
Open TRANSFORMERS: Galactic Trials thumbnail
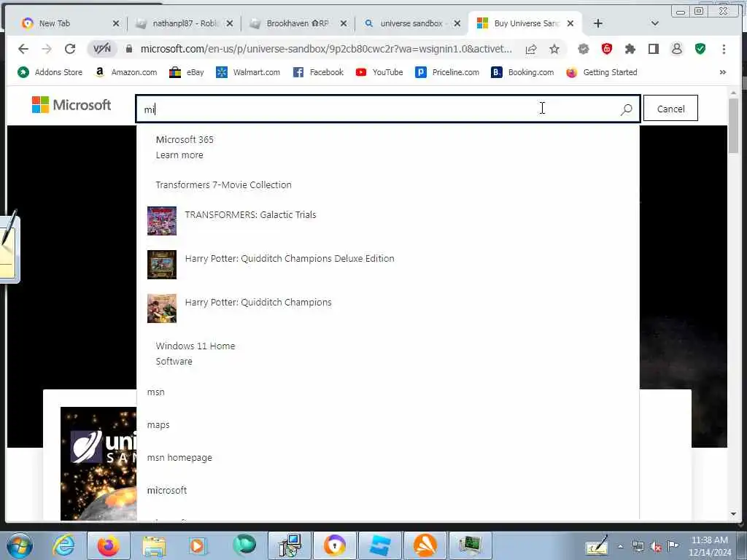[x=162, y=221]
